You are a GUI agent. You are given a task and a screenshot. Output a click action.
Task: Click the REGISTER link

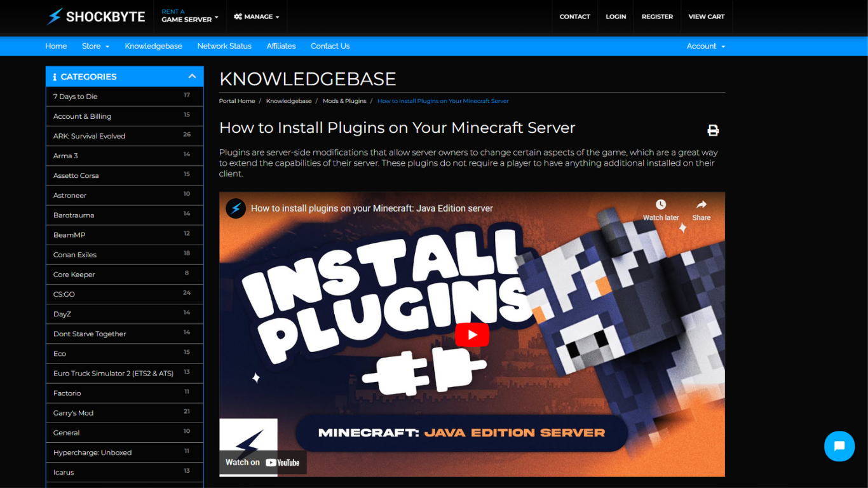[657, 17]
